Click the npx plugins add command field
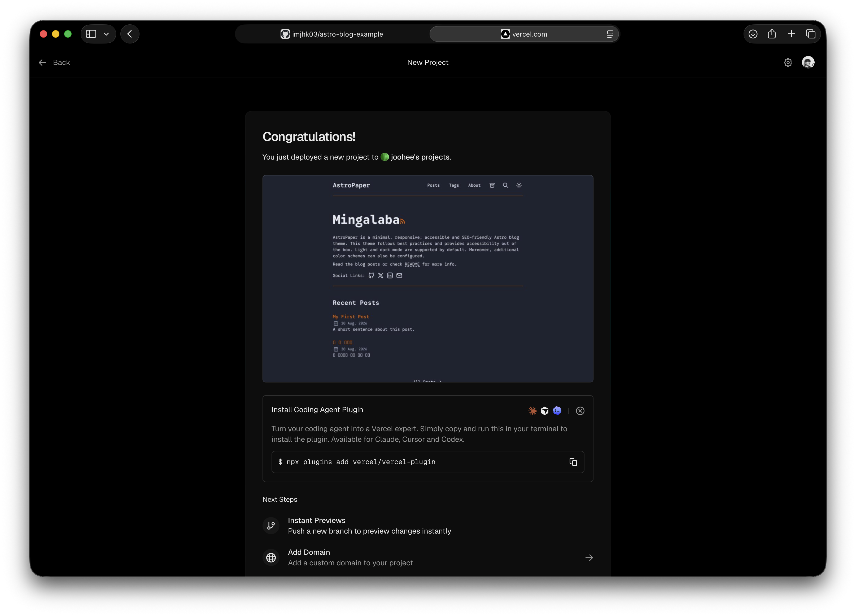This screenshot has width=856, height=616. [428, 462]
